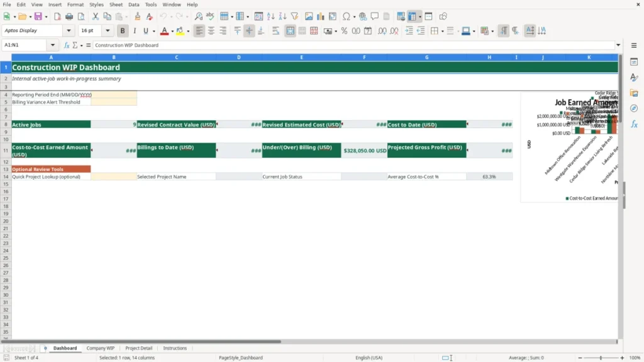The width and height of the screenshot is (644, 362).
Task: Increase indent
Action: pyautogui.click(x=409, y=31)
